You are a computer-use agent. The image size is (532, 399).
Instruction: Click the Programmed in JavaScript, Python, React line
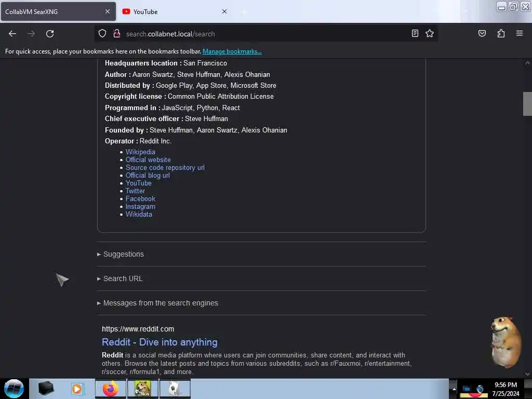point(172,108)
